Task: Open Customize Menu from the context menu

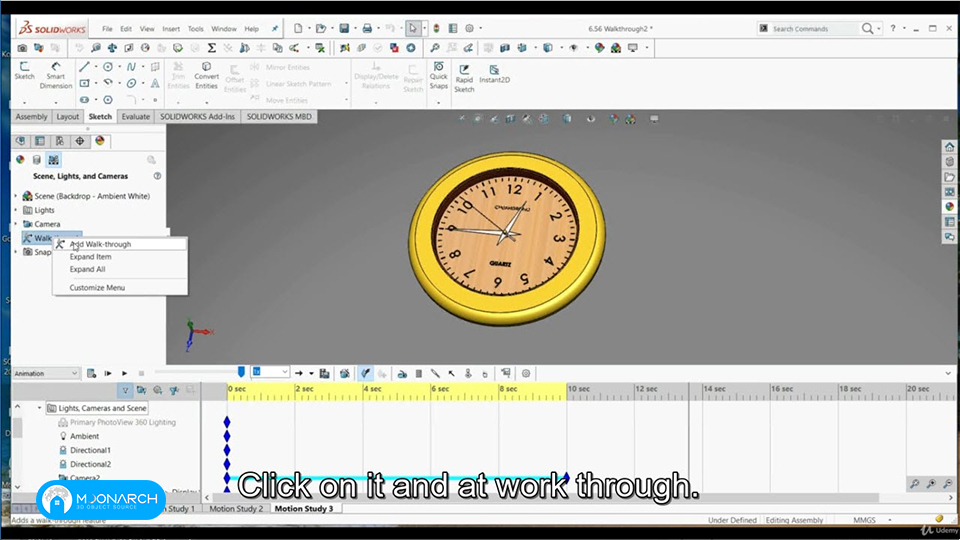Action: click(x=97, y=288)
